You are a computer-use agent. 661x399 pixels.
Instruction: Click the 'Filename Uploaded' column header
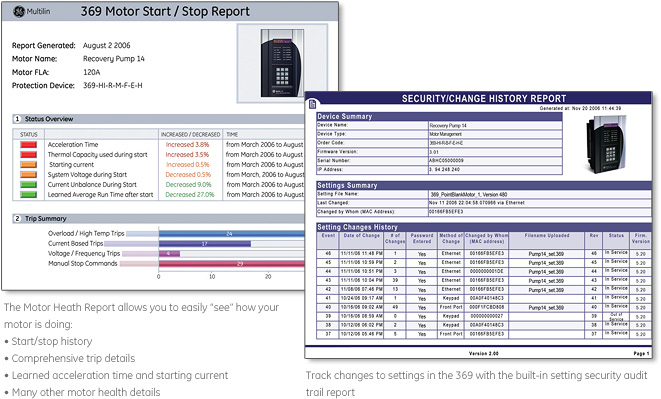(547, 236)
